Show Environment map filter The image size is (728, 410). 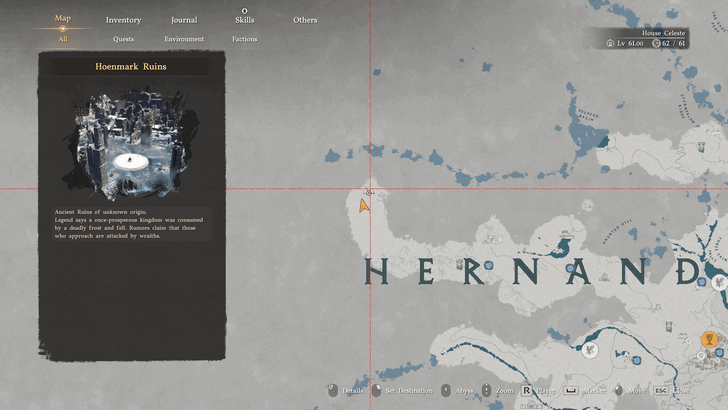pyautogui.click(x=184, y=39)
